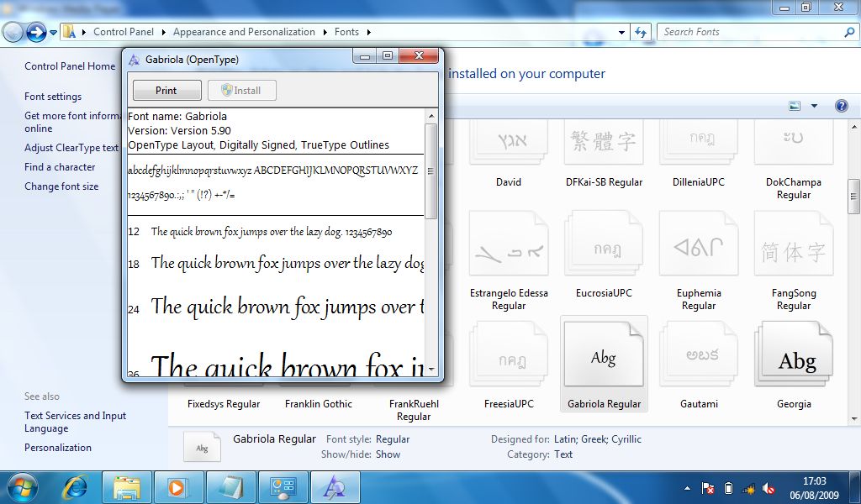Select the Georgia font icon
This screenshot has width=861, height=504.
(794, 354)
